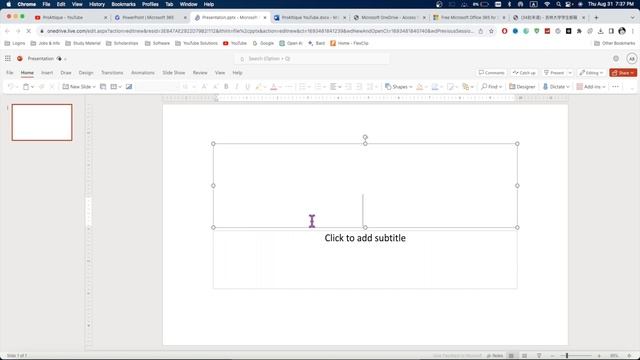Open the Microsoft 365 app launcher grid
Viewport: 640px width, 360px height.
(x=8, y=59)
